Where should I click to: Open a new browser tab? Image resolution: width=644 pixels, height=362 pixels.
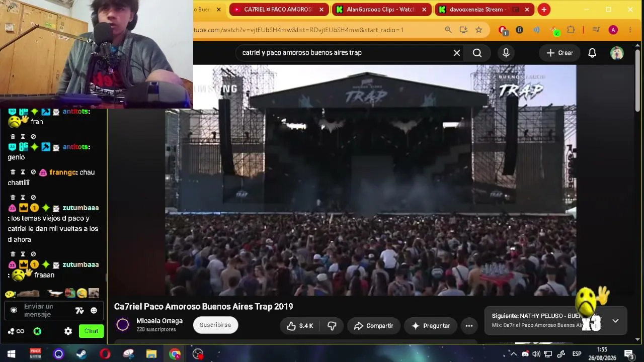tap(544, 10)
